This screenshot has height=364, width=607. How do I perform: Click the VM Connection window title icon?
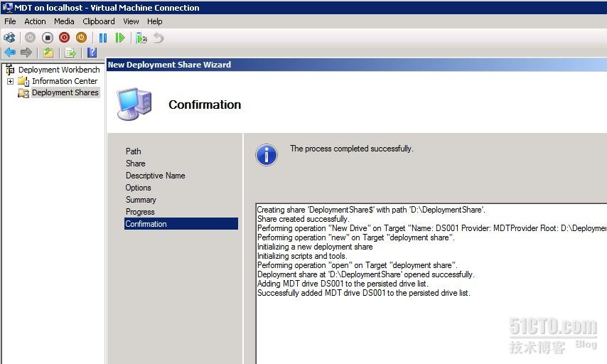click(x=7, y=7)
